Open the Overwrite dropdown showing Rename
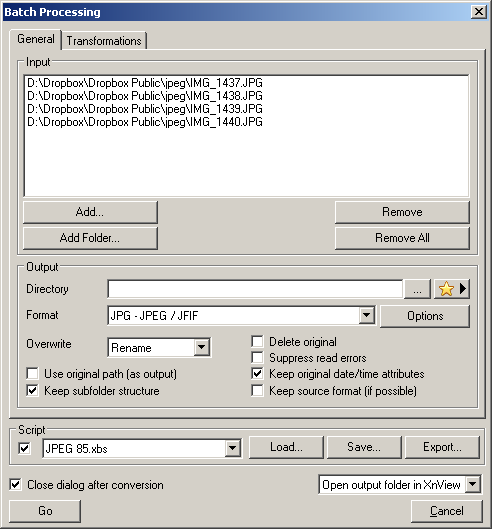The width and height of the screenshot is (492, 529). coord(159,347)
